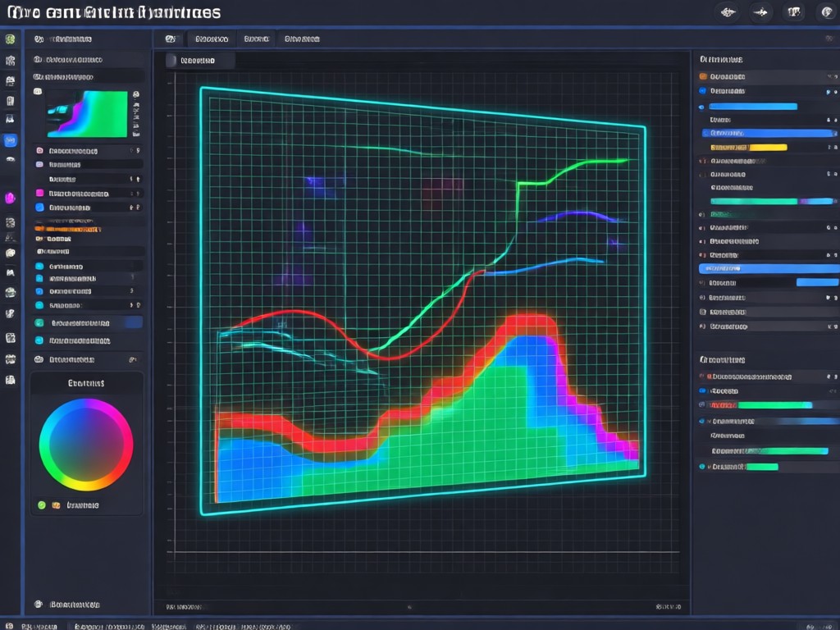
Task: Click the magenta gem icon in left strip
Action: point(10,199)
